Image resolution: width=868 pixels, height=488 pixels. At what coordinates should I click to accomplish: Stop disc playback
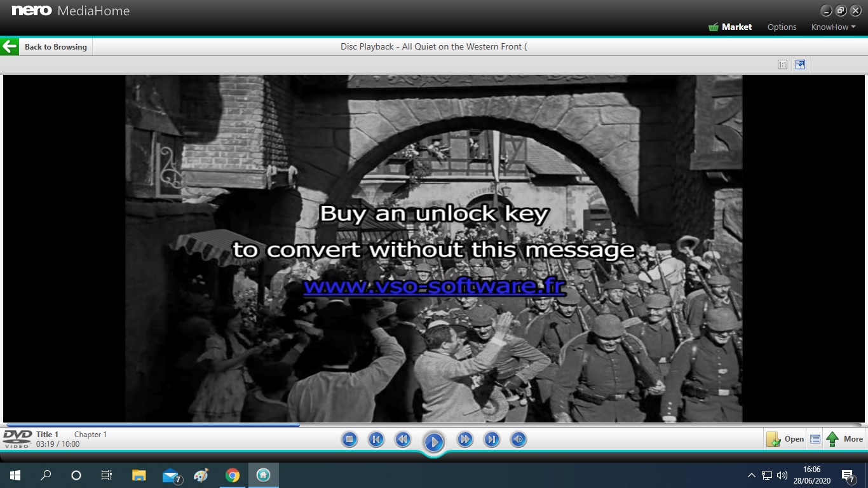point(349,439)
